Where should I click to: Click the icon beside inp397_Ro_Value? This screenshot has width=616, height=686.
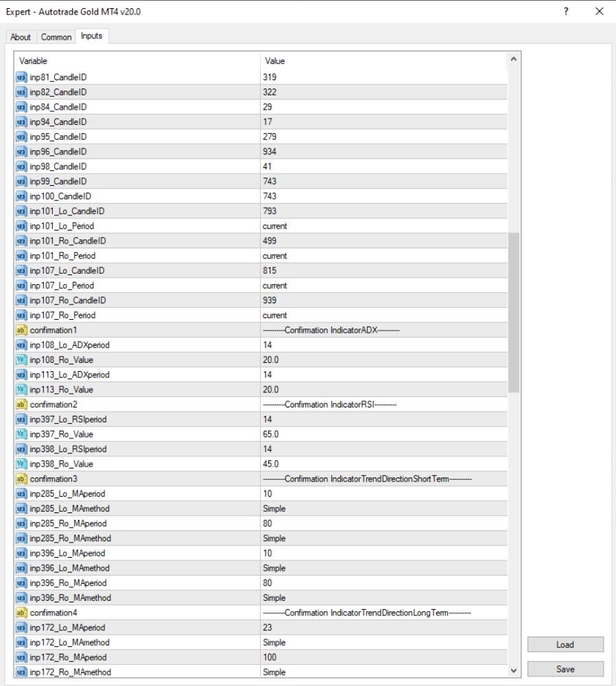coord(21,434)
